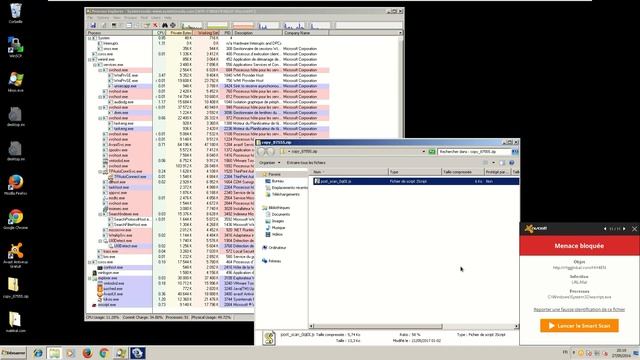Collapse the wininit.exe node in process tree
This screenshot has height=360, width=640.
coord(90,59)
